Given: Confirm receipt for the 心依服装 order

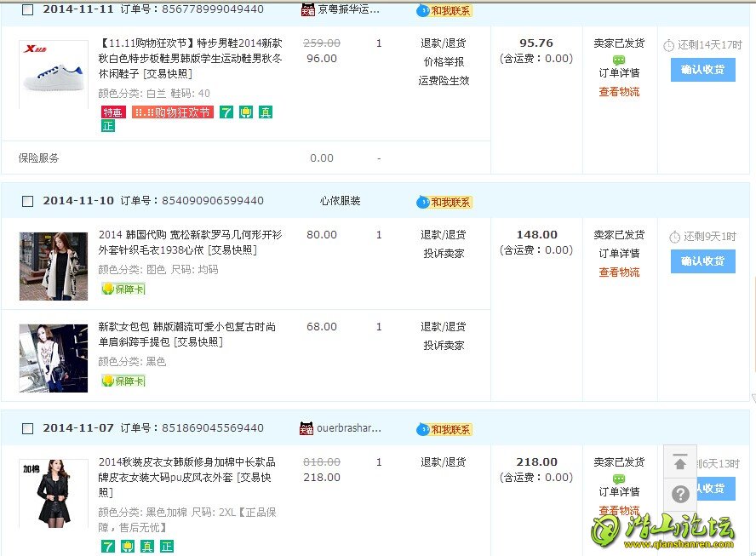Looking at the screenshot, I should (x=702, y=261).
